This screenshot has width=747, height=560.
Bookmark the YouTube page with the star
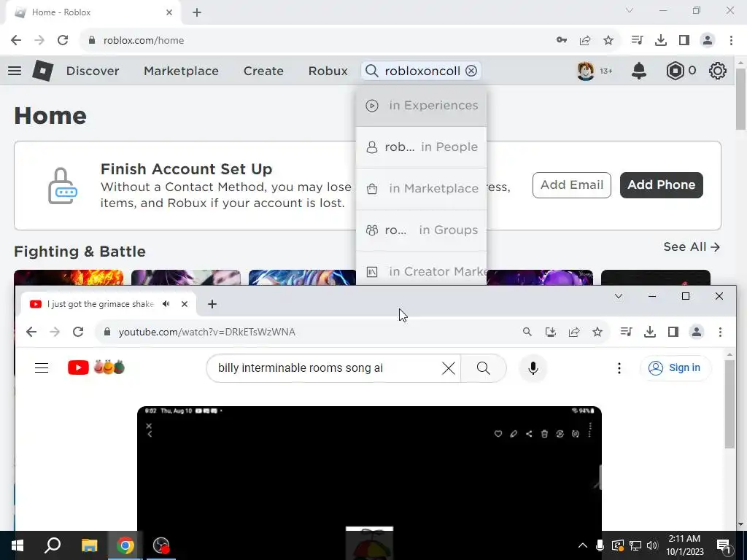(597, 332)
